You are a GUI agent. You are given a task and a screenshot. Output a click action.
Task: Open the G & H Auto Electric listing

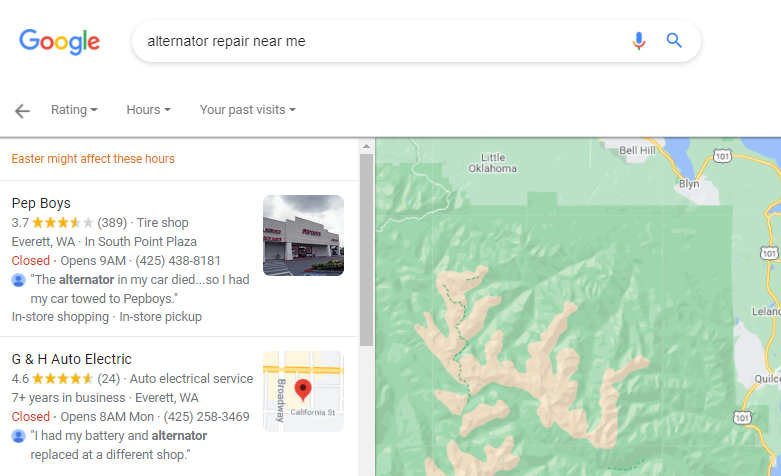72,359
